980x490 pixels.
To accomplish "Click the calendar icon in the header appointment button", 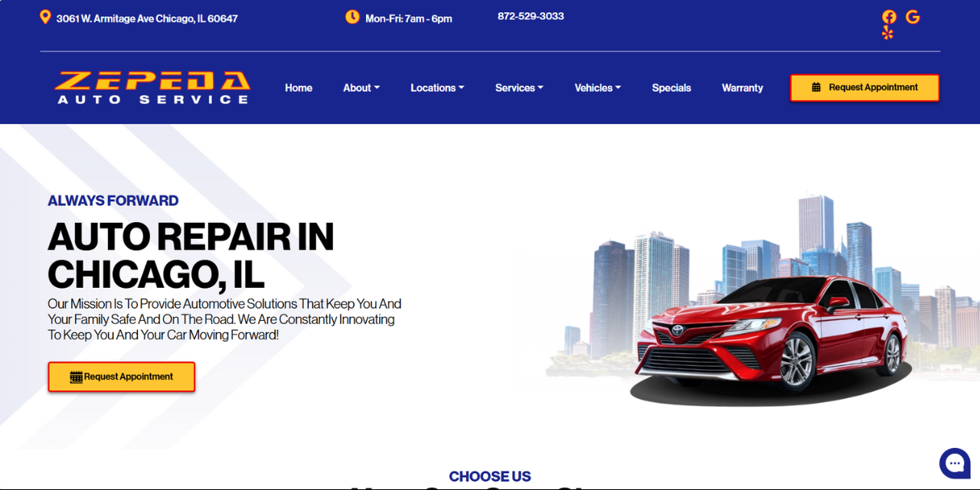I will [816, 87].
